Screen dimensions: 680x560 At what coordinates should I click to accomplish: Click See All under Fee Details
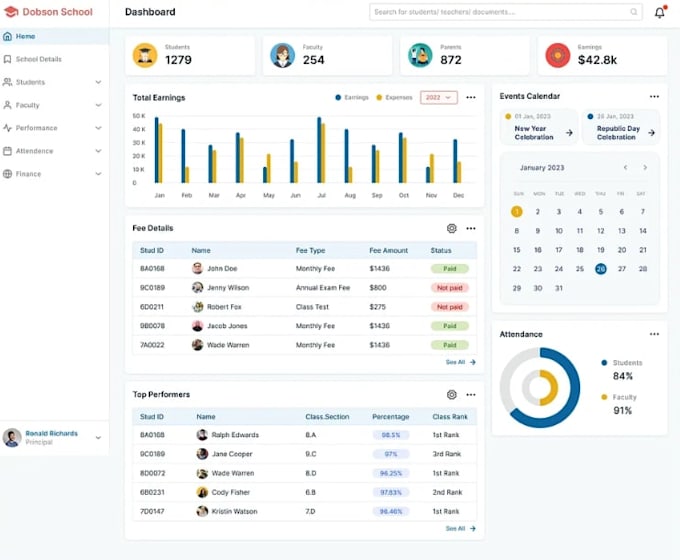[461, 362]
